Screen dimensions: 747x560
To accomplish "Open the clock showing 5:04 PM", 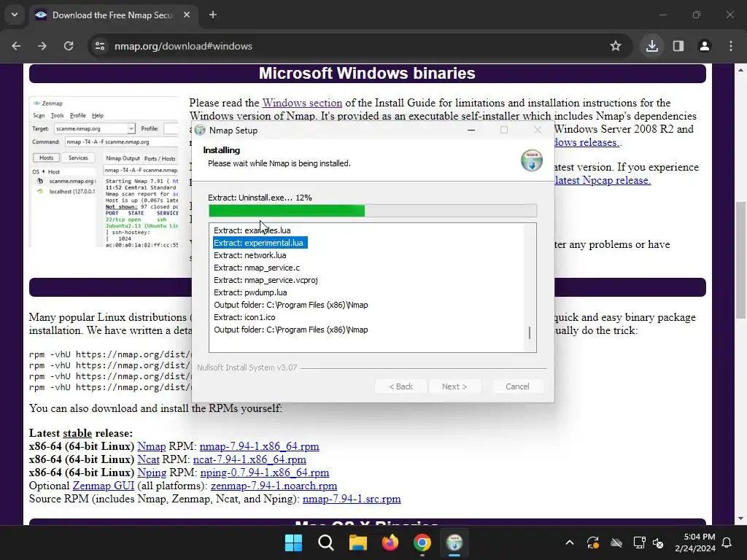I will point(695,542).
